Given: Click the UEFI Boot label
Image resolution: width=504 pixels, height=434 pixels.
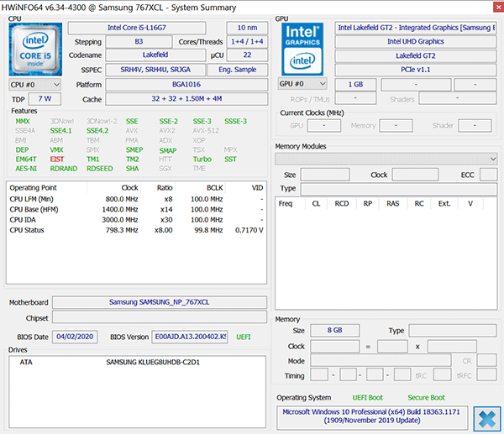Looking at the screenshot, I should tap(367, 398).
